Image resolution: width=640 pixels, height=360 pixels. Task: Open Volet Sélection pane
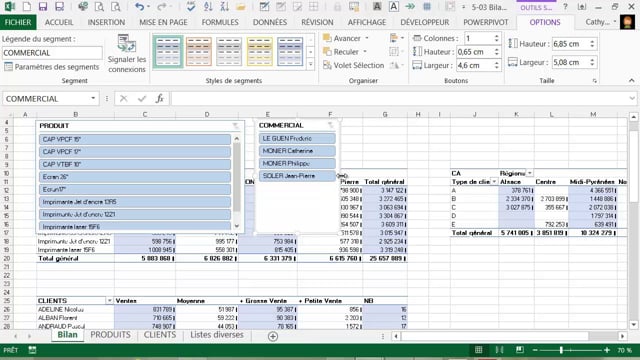point(353,65)
